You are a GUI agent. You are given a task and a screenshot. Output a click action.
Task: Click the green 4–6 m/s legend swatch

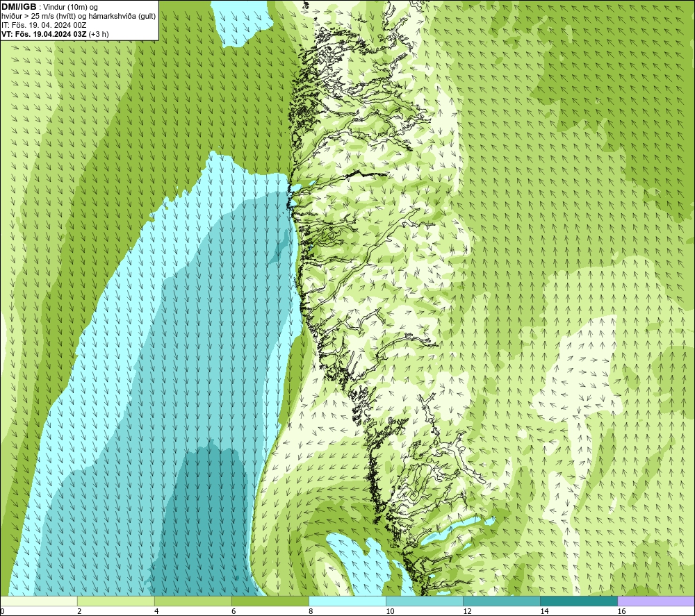(193, 601)
